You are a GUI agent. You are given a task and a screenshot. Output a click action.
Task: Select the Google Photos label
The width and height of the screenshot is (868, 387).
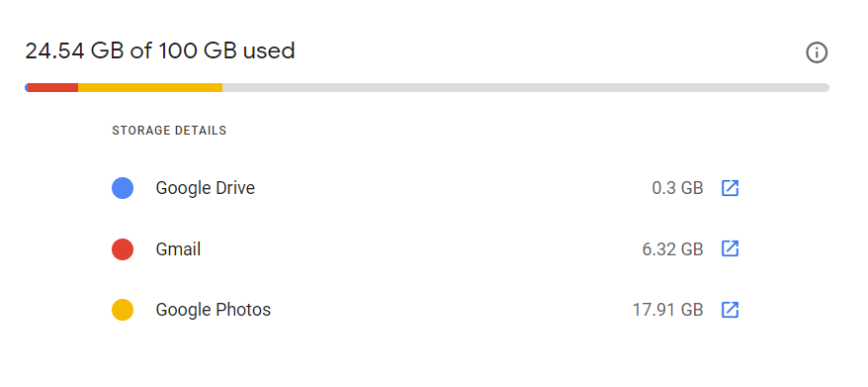pyautogui.click(x=214, y=310)
